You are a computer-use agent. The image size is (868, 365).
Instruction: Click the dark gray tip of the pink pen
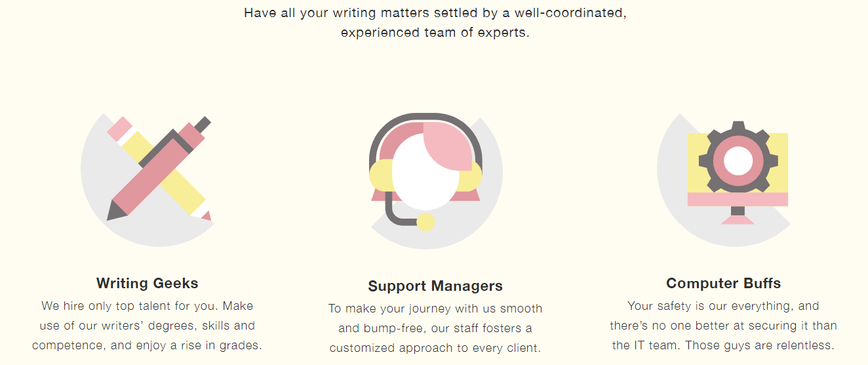(117, 211)
